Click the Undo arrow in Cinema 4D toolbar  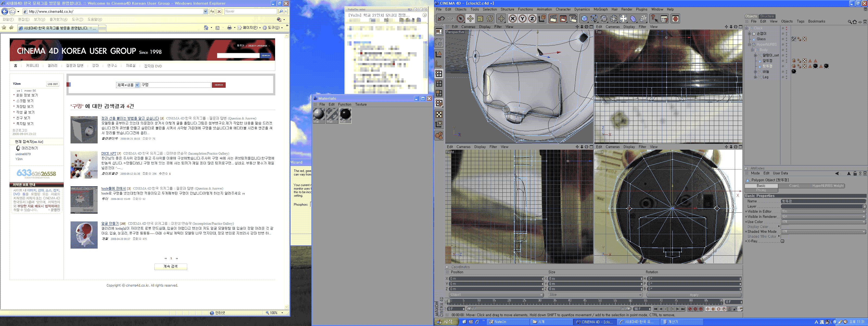coord(441,18)
